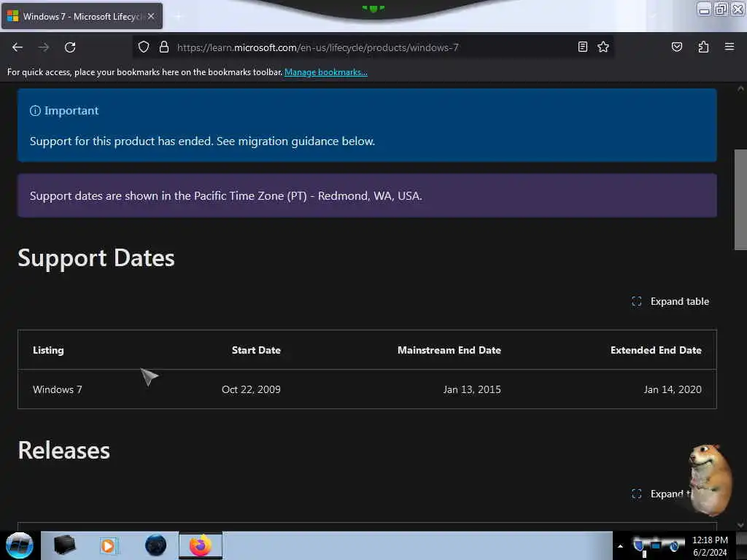The width and height of the screenshot is (747, 560).
Task: Click scrollbar up arrow
Action: click(x=740, y=88)
